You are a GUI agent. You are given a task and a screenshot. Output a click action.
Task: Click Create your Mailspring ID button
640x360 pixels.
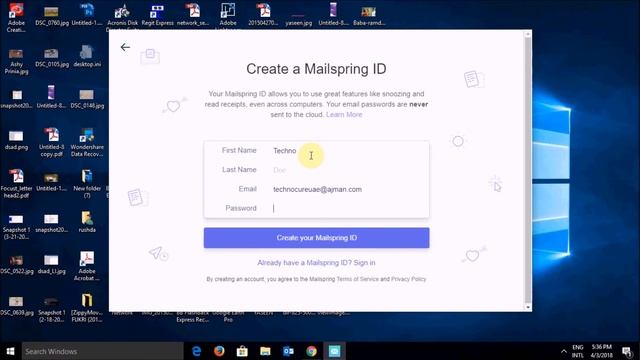click(x=316, y=238)
